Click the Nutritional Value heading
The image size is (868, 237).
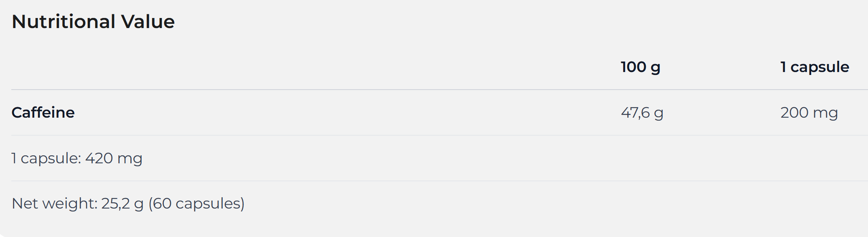coord(93,22)
